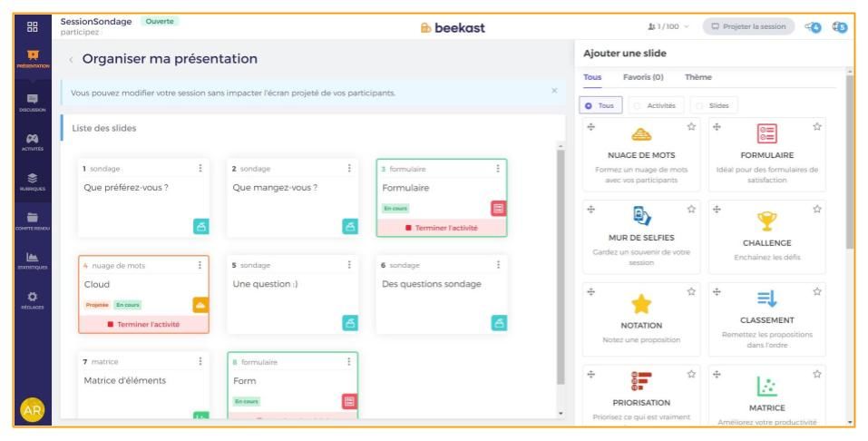The image size is (868, 441).
Task: Click "Projeter la session" button
Action: [747, 26]
